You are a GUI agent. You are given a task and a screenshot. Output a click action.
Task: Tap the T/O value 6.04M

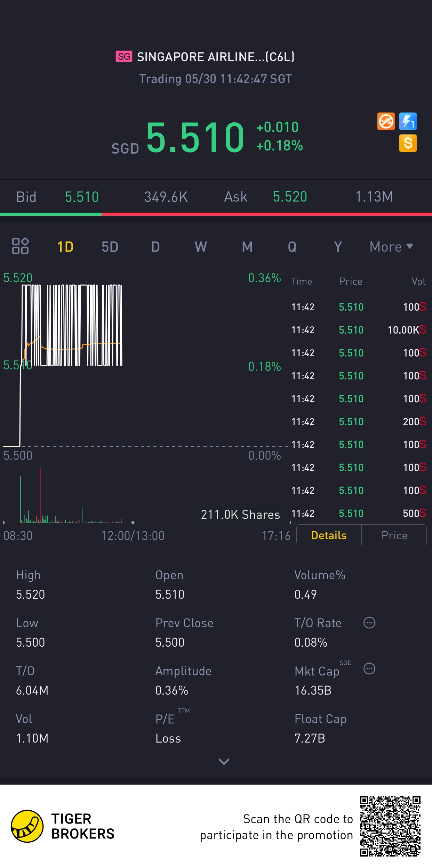tap(32, 690)
